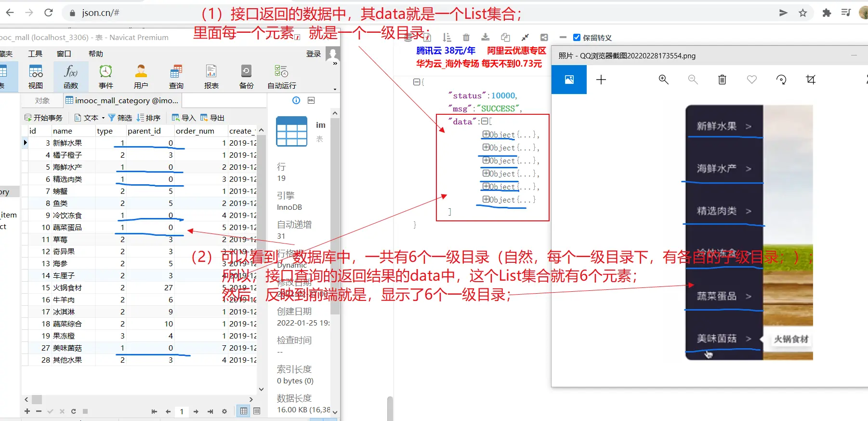868x421 pixels.
Task: Add photo to favorites with heart icon
Action: (x=752, y=80)
